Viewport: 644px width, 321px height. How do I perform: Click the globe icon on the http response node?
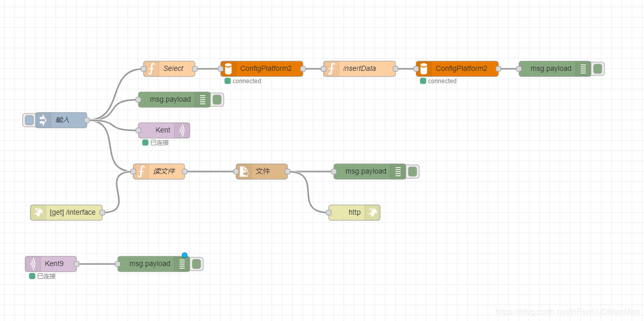click(372, 212)
